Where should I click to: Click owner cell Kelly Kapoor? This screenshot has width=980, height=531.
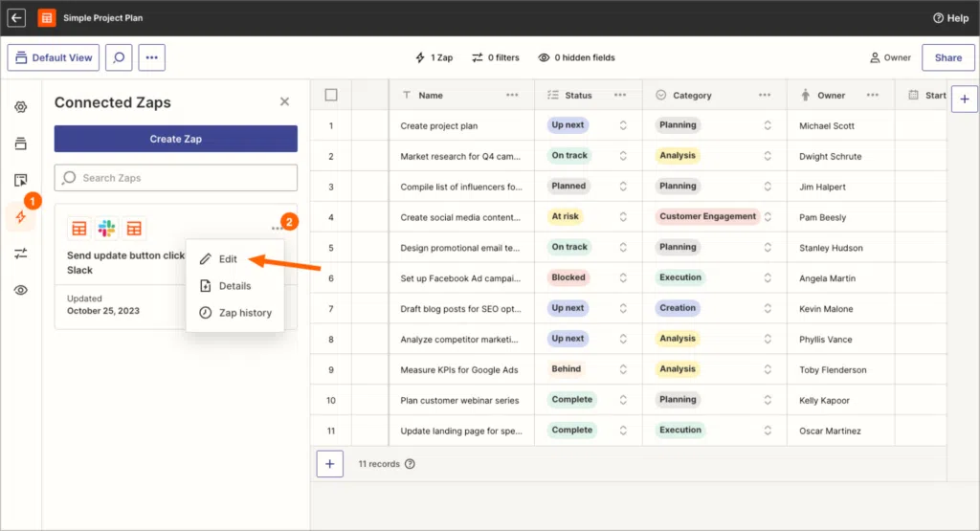840,401
